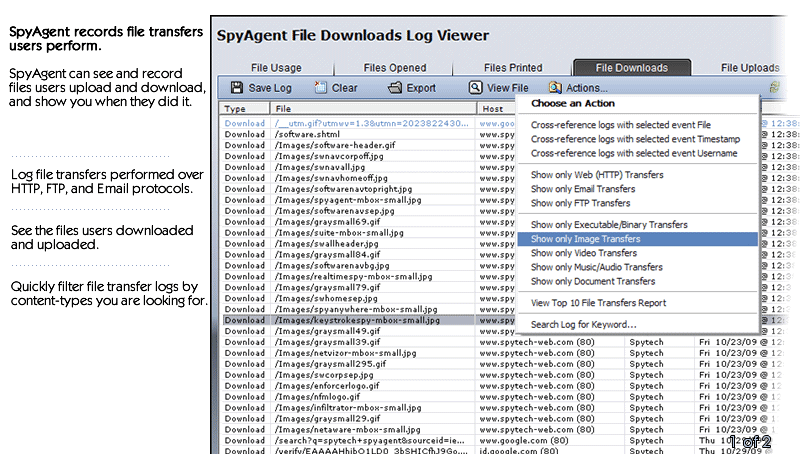
Task: Select the /Images/graysmall295.gif row
Action: pyautogui.click(x=503, y=364)
